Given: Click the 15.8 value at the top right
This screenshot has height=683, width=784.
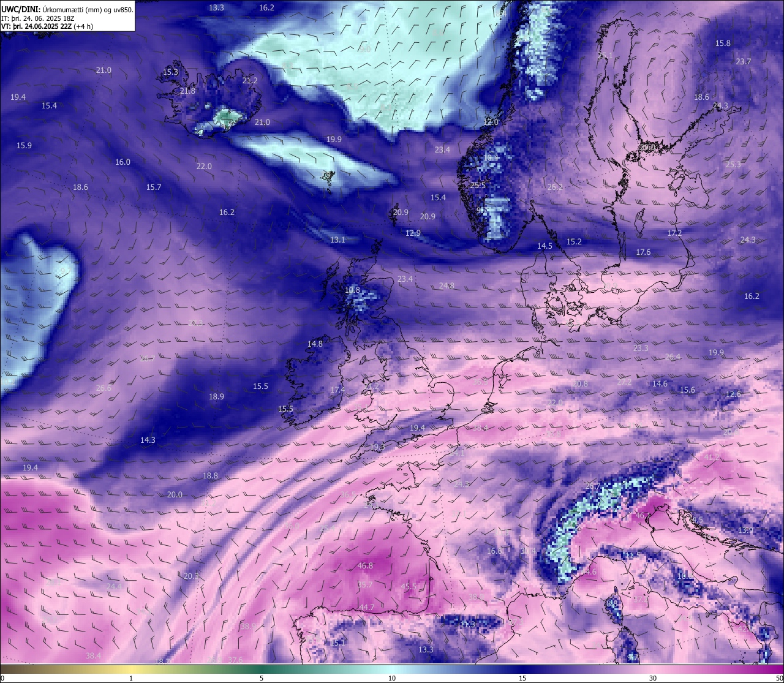Looking at the screenshot, I should 723,43.
